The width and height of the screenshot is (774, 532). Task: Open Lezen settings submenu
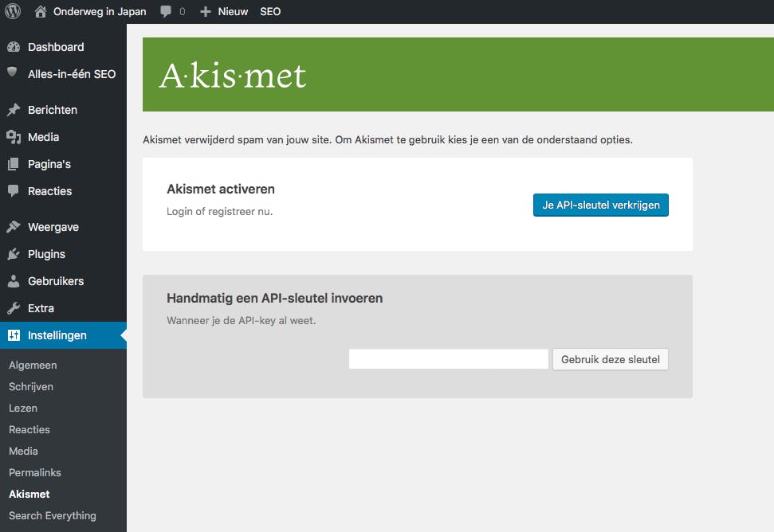22,409
